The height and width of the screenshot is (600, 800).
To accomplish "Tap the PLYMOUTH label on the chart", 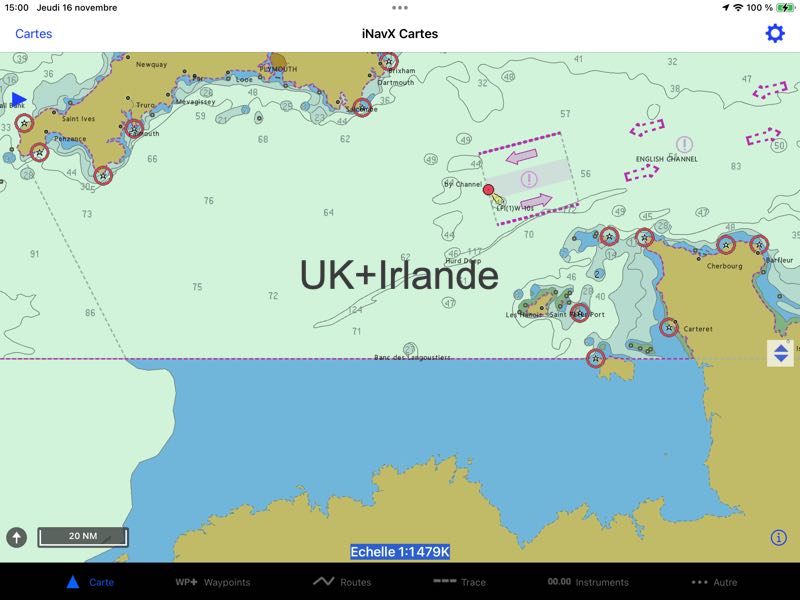I will [278, 69].
